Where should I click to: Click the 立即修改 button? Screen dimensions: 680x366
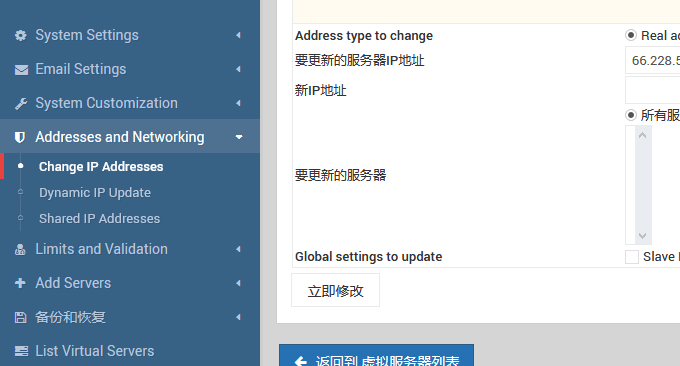[x=335, y=290]
